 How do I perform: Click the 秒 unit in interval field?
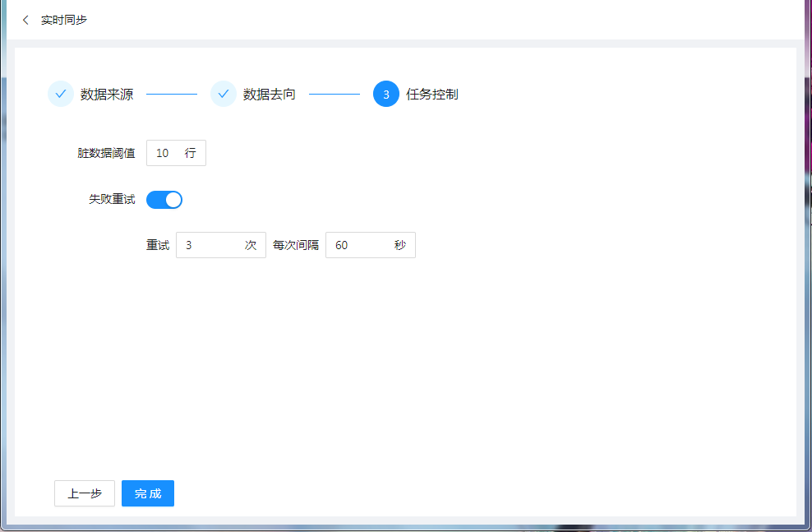pyautogui.click(x=400, y=245)
